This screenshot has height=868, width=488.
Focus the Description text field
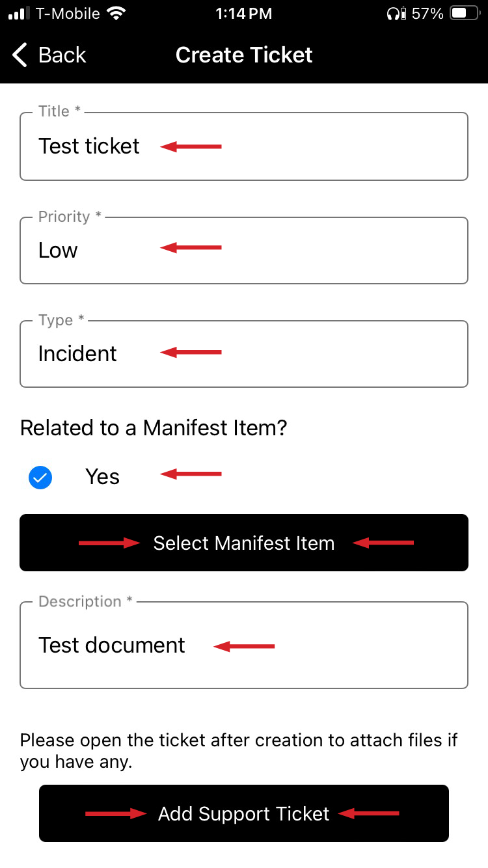tap(244, 645)
